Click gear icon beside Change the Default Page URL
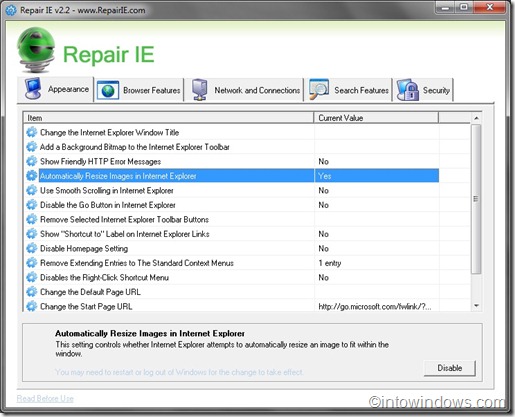Screen dimensions: 515x417 32,292
